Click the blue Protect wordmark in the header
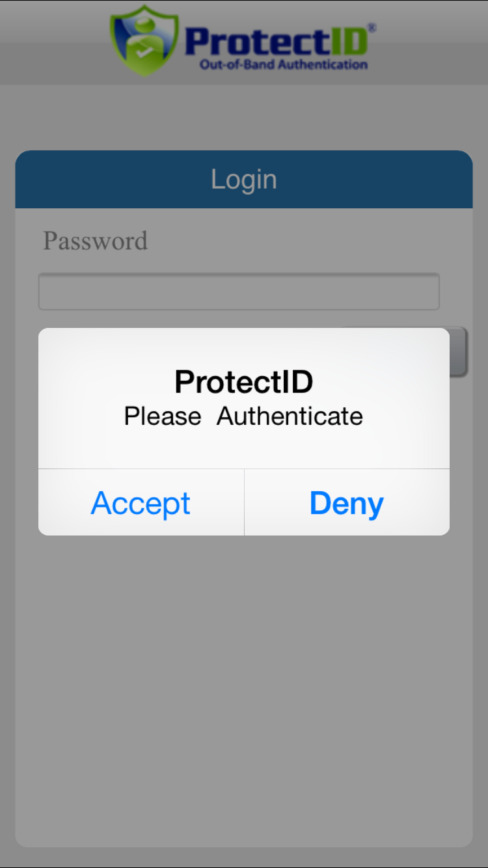The width and height of the screenshot is (488, 868). click(x=256, y=42)
